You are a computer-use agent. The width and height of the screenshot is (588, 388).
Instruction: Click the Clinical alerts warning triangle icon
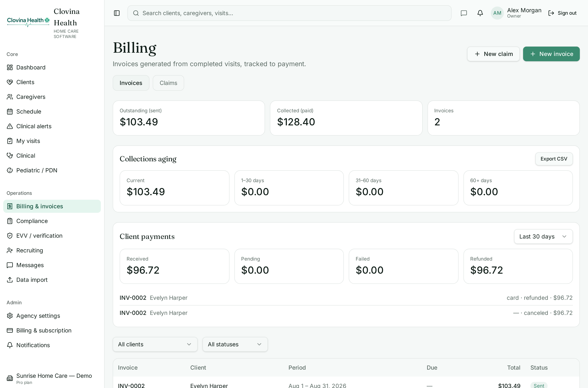(10, 126)
